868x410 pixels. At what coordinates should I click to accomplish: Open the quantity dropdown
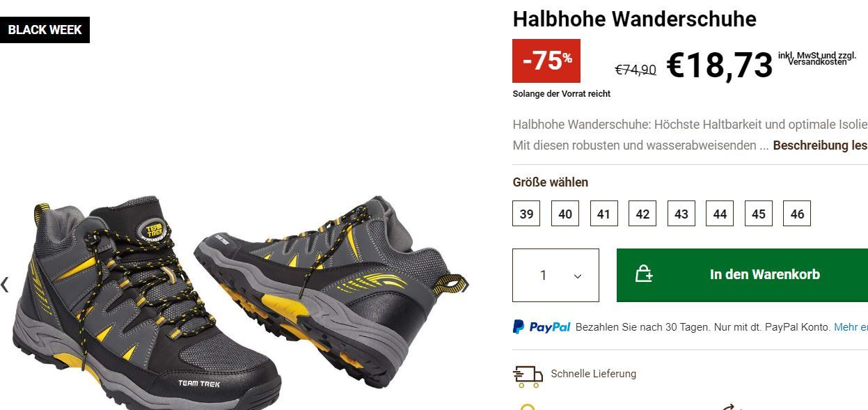(x=555, y=275)
